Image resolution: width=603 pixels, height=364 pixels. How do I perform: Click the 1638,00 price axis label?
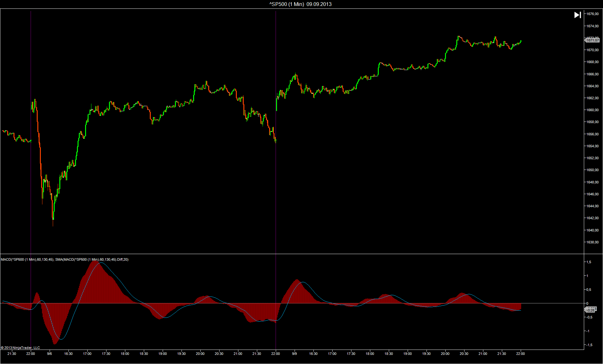pyautogui.click(x=592, y=242)
